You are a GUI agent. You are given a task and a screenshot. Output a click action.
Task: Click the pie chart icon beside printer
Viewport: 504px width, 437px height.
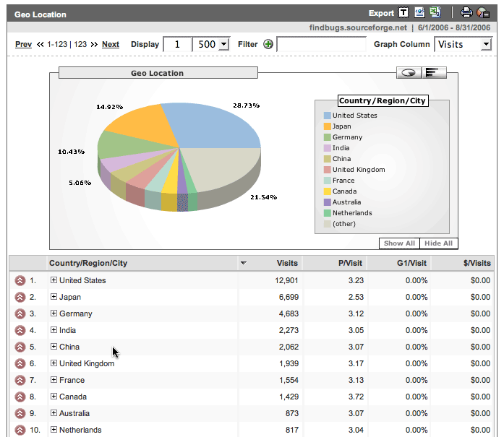click(482, 12)
